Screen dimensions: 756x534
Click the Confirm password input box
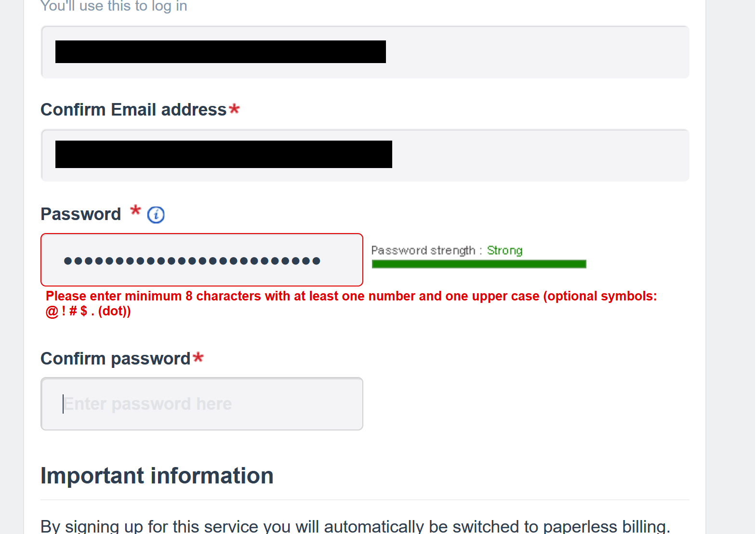(201, 404)
